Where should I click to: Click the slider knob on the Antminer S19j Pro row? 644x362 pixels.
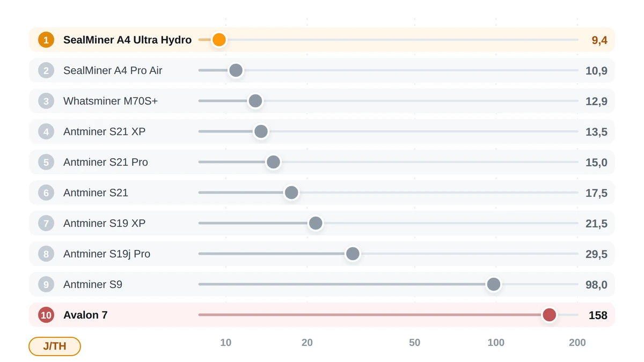(x=353, y=254)
